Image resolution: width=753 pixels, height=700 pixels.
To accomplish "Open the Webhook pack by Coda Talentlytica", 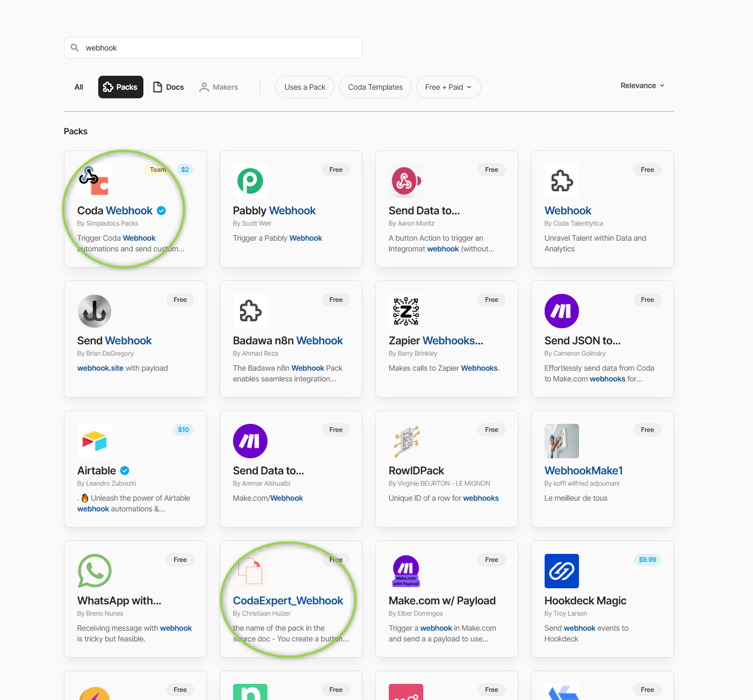I will (568, 211).
